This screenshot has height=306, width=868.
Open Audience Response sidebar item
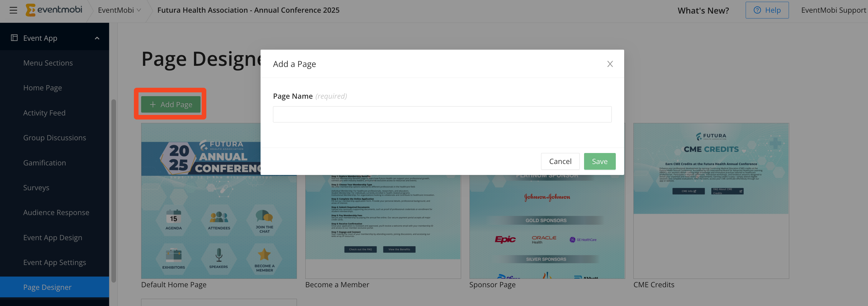coord(56,212)
